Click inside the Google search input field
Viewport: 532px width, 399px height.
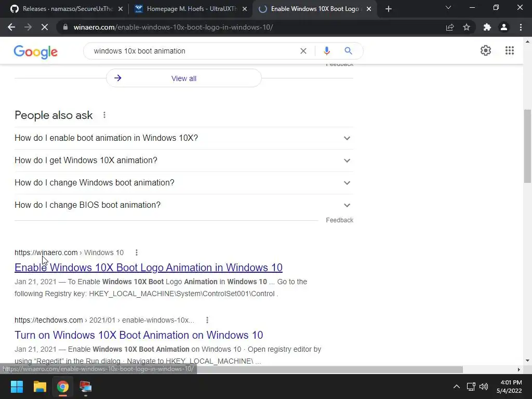click(193, 51)
